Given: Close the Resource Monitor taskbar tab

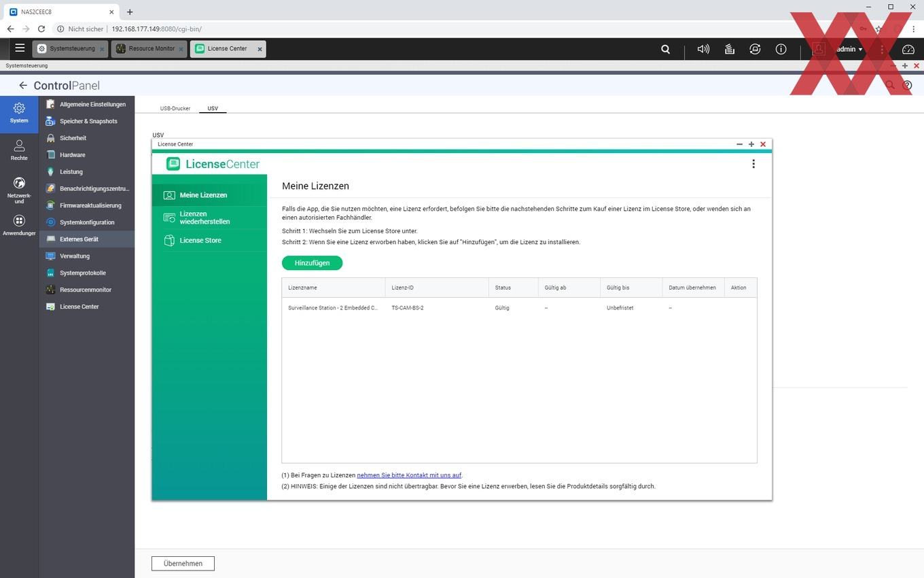Looking at the screenshot, I should pos(181,49).
